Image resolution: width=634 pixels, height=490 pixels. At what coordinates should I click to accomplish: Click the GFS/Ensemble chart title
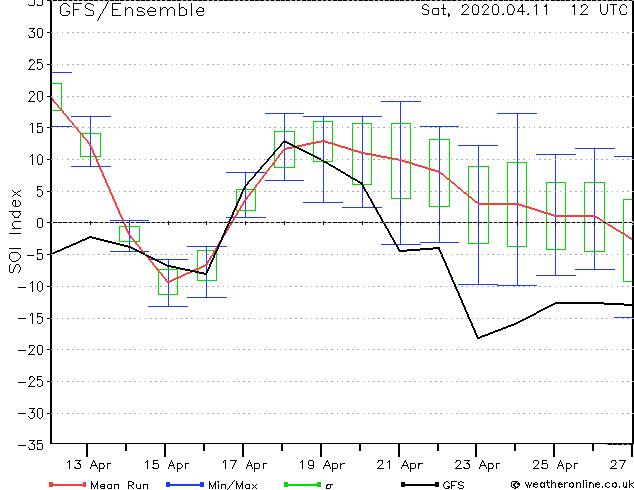(x=132, y=10)
